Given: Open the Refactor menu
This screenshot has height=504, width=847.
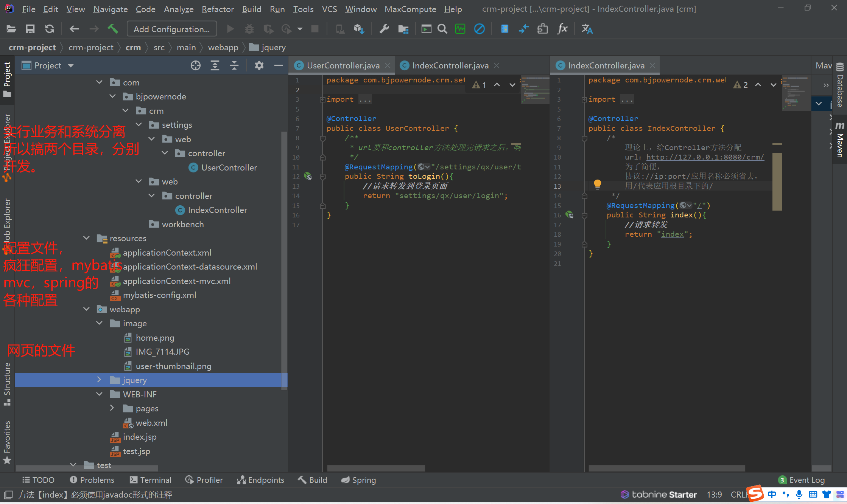Looking at the screenshot, I should pos(217,9).
